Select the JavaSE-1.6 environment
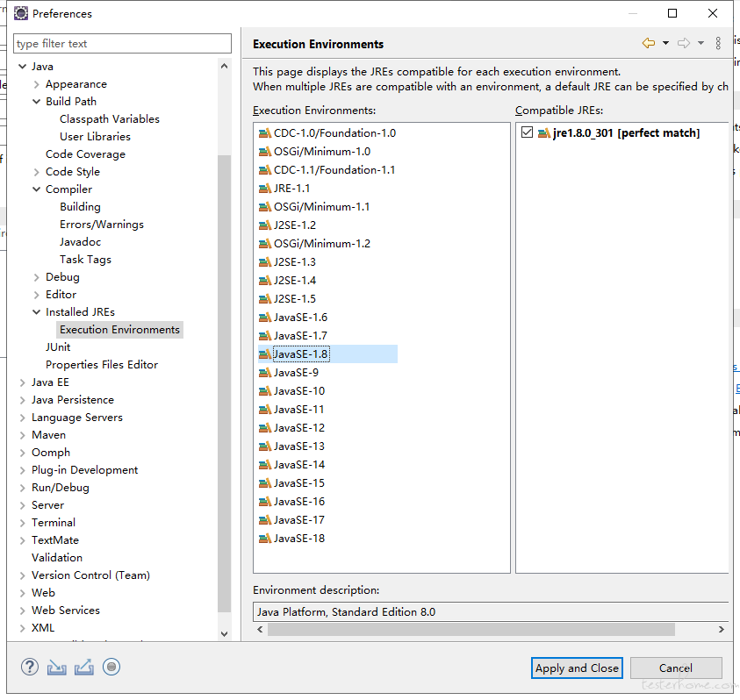 [x=300, y=318]
